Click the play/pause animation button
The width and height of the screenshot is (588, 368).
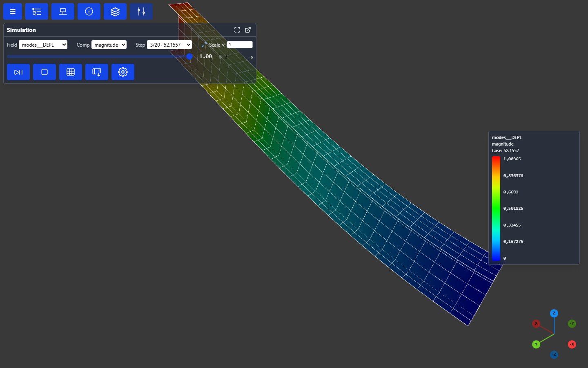click(18, 72)
